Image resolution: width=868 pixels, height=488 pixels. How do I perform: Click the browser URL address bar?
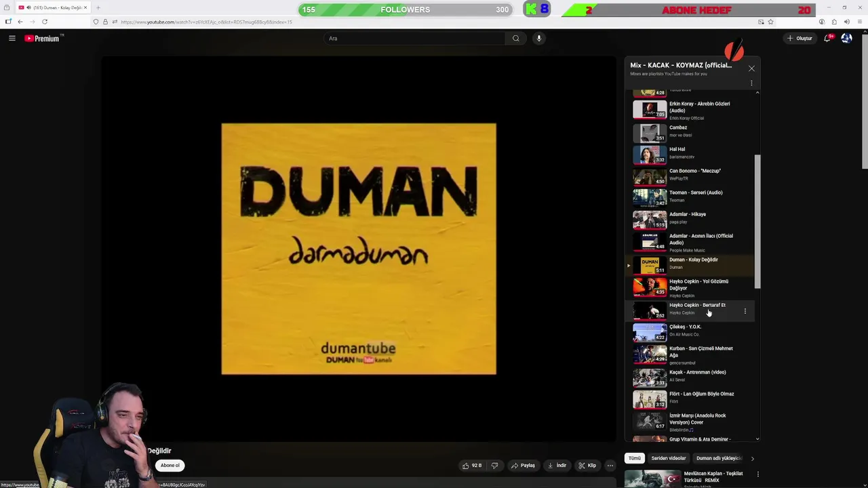(x=434, y=22)
